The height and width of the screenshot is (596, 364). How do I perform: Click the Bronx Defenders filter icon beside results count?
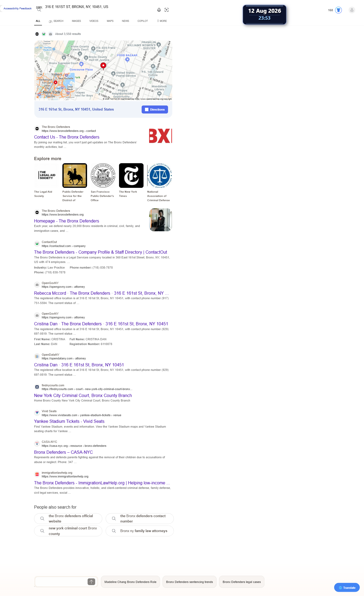(37, 34)
